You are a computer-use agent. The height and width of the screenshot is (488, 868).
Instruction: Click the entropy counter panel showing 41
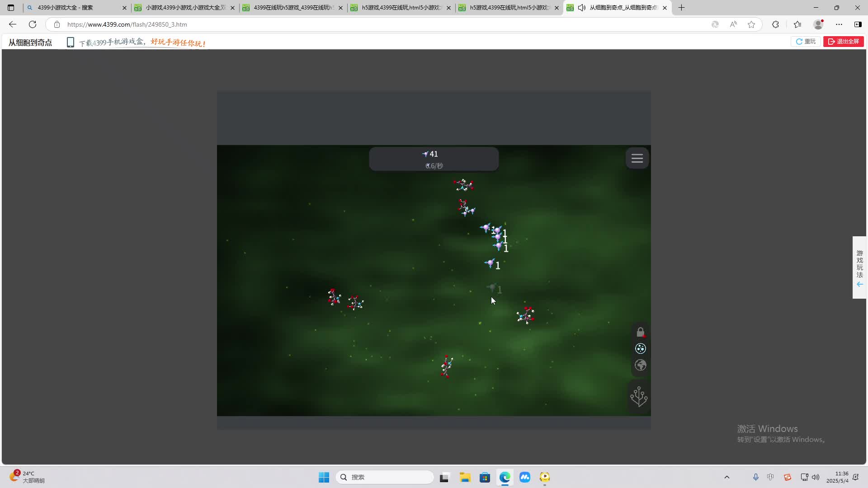click(x=434, y=159)
